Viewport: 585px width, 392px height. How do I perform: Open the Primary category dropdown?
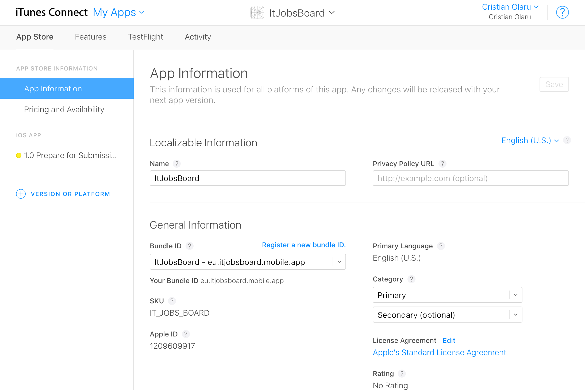(x=515, y=295)
